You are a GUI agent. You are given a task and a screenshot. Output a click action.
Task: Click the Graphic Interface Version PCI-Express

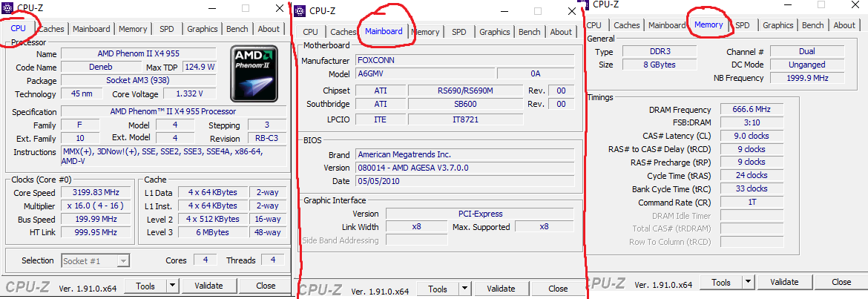point(480,214)
